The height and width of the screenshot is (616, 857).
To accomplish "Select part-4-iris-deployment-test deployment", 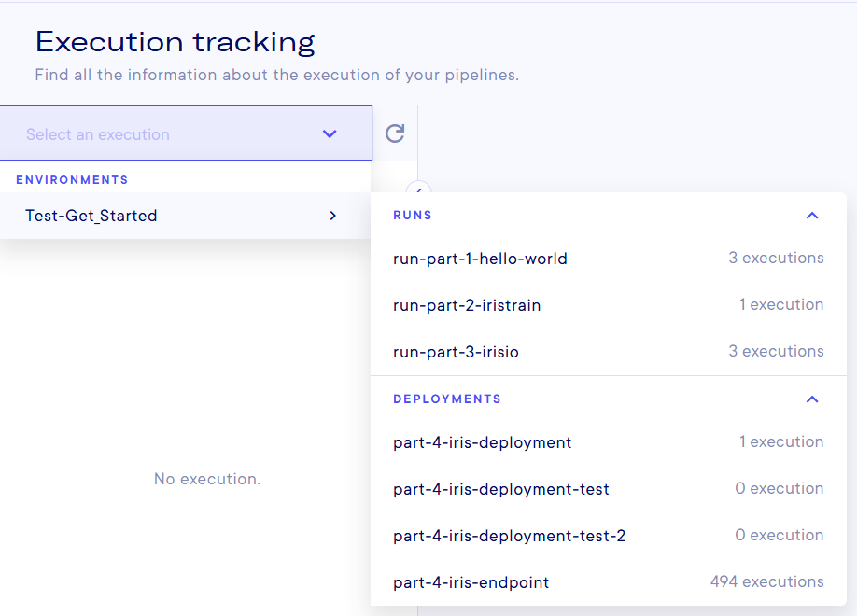I will [x=609, y=489].
